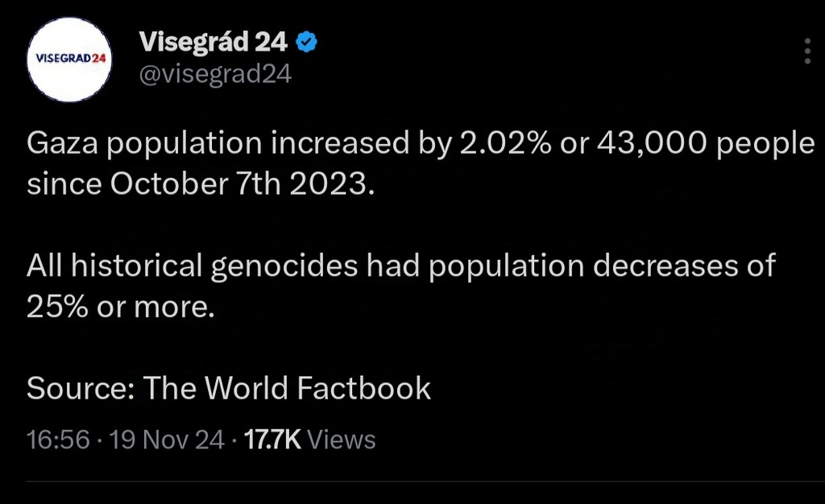
Task: Click the Gaza population opening words
Action: (144, 144)
